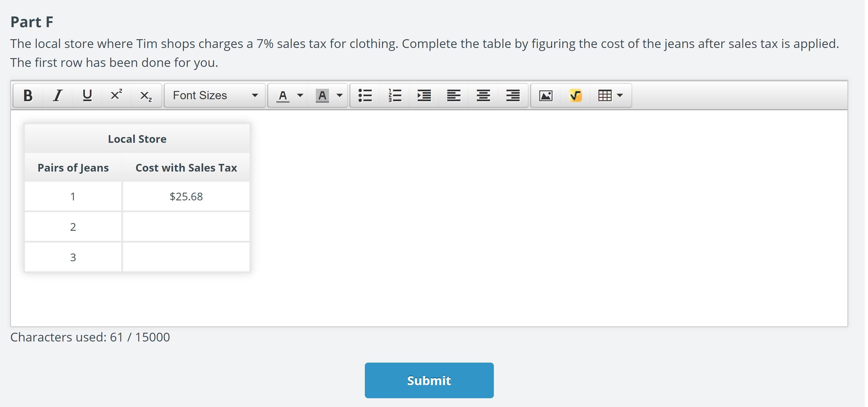Apply the text color A swatch
Image resolution: width=868 pixels, height=407 pixels.
(x=283, y=95)
